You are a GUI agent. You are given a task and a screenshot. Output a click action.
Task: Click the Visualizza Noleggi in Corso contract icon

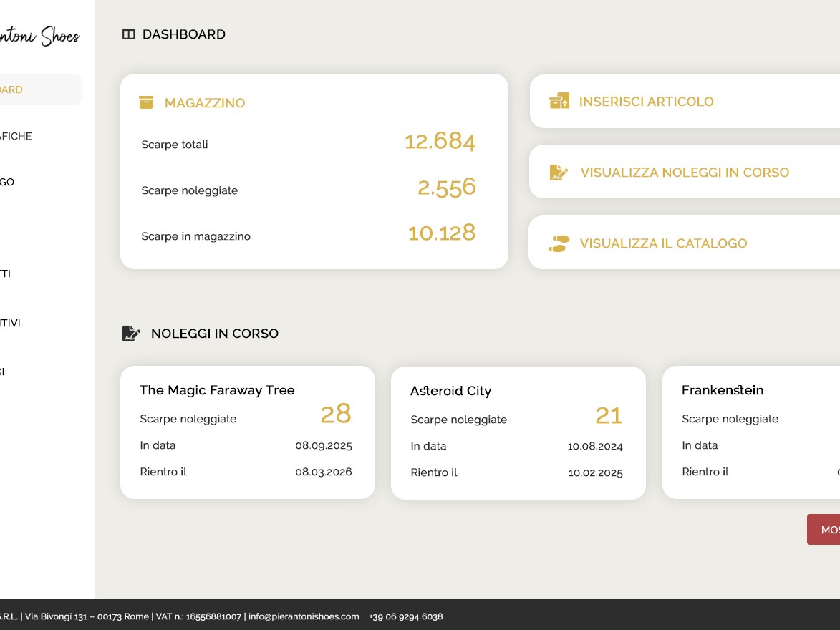coord(559,172)
